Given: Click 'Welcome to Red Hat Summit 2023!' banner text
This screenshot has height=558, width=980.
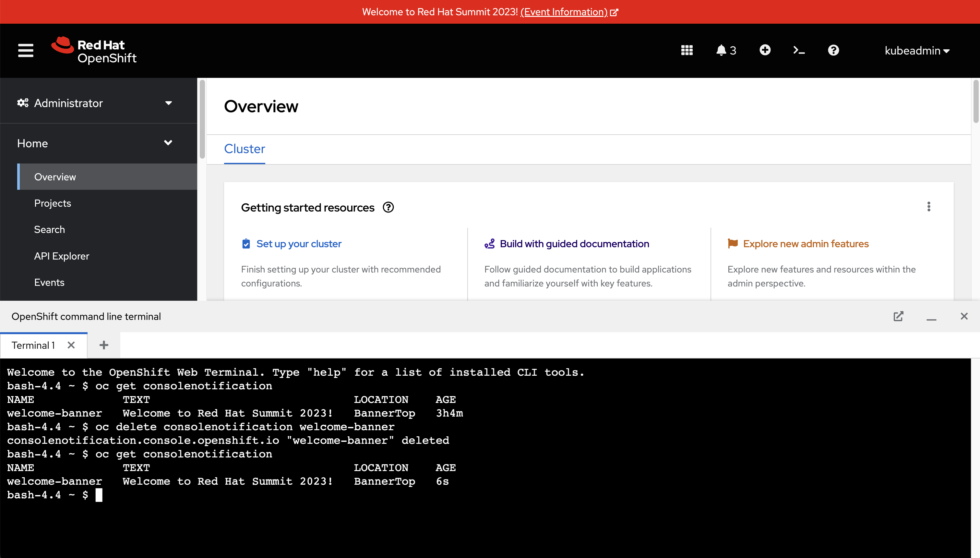Looking at the screenshot, I should pyautogui.click(x=440, y=12).
